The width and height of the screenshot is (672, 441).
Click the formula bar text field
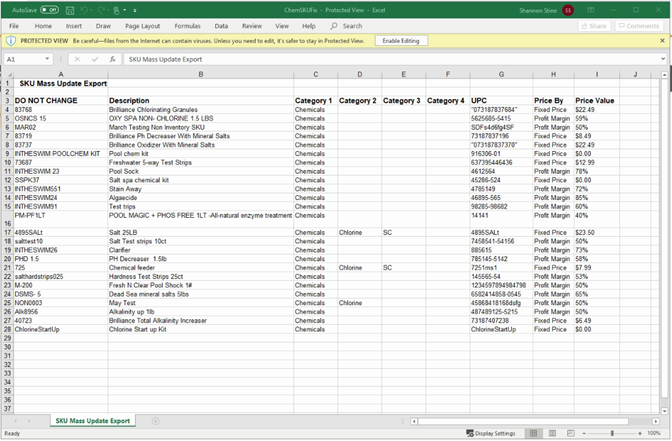click(x=391, y=59)
